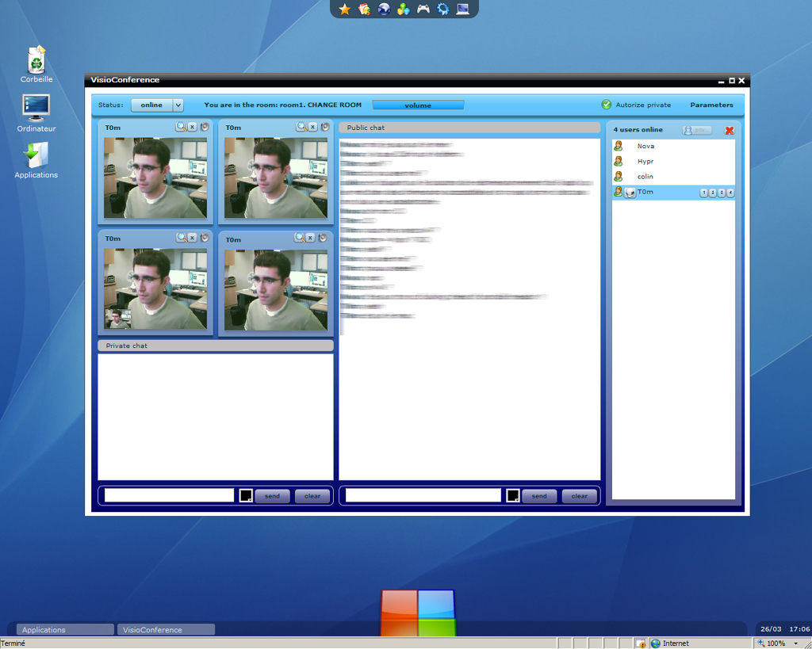
Task: Mute the speaker on top-right T0m video
Action: (x=325, y=127)
